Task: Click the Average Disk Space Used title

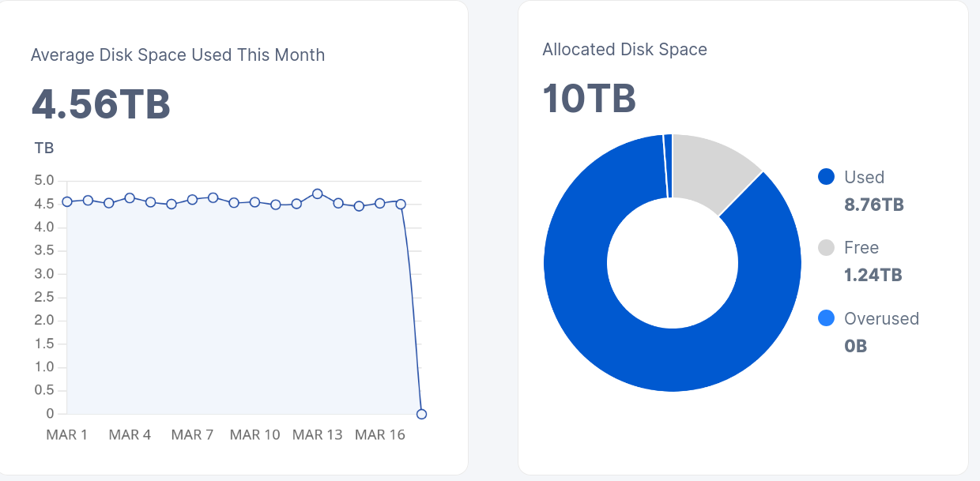Action: coord(178,55)
